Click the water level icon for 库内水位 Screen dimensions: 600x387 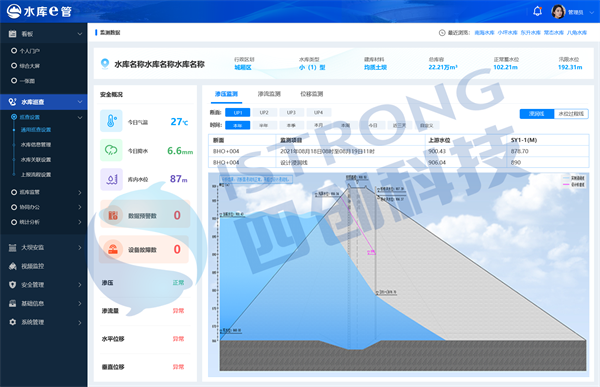(x=111, y=179)
